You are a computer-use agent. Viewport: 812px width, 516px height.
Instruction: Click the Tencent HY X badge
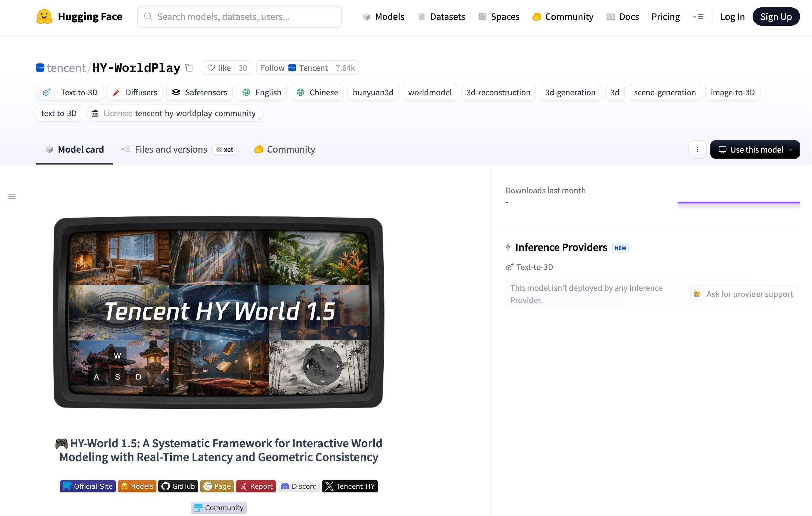[350, 486]
